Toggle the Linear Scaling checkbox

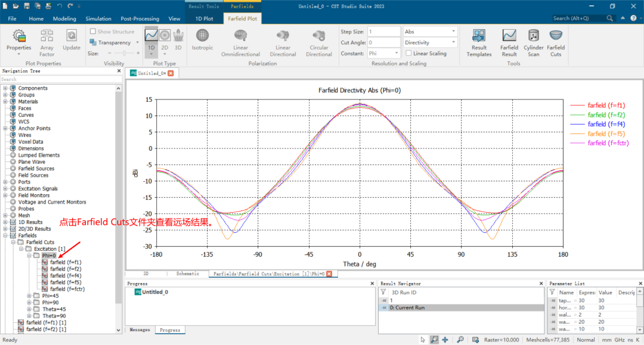pos(408,54)
